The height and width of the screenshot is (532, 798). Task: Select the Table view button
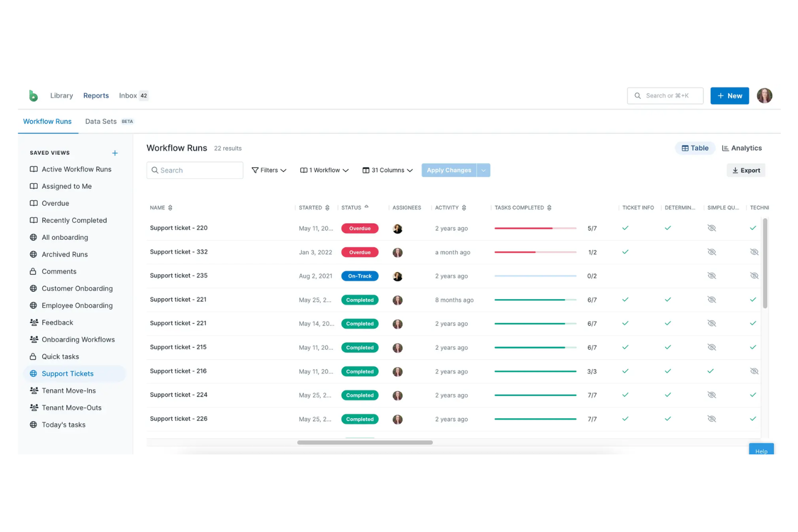point(695,148)
